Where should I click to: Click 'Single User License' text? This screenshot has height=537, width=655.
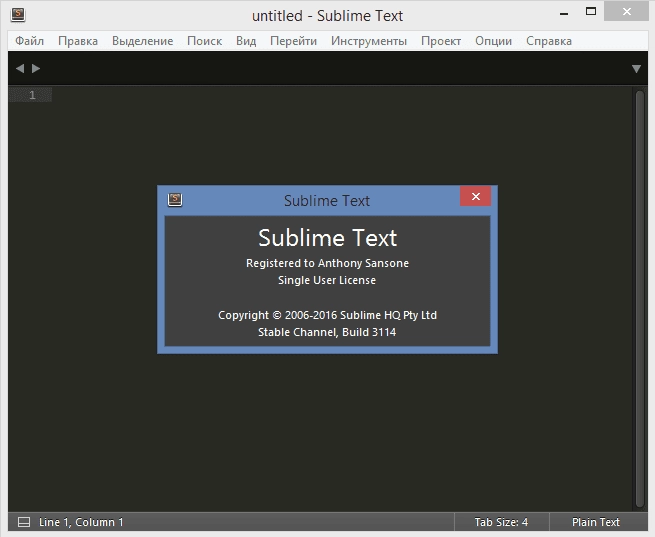(327, 280)
